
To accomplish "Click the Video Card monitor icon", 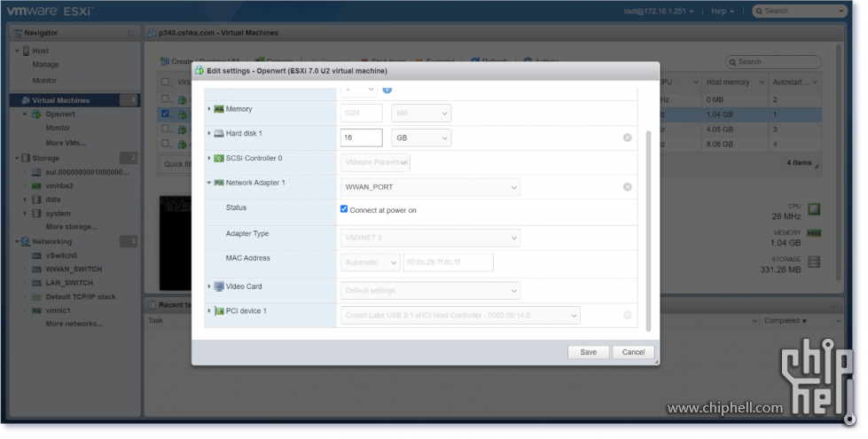I will point(219,286).
